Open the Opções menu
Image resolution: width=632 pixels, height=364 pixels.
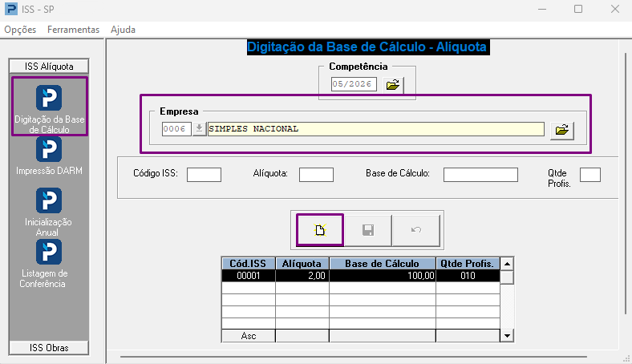(x=20, y=30)
